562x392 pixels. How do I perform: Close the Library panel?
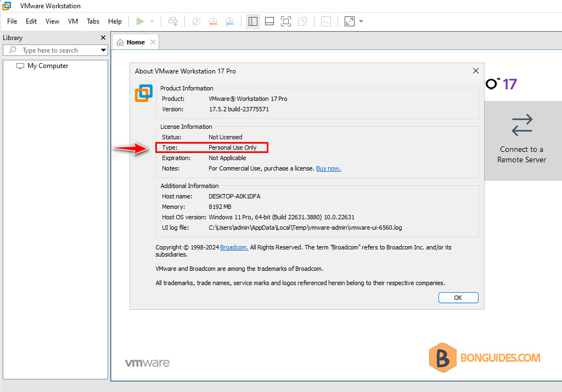103,38
